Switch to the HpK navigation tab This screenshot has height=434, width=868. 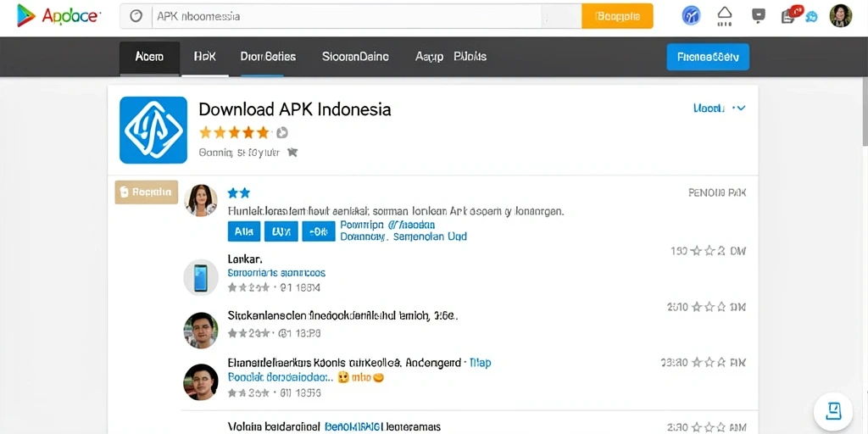[205, 57]
